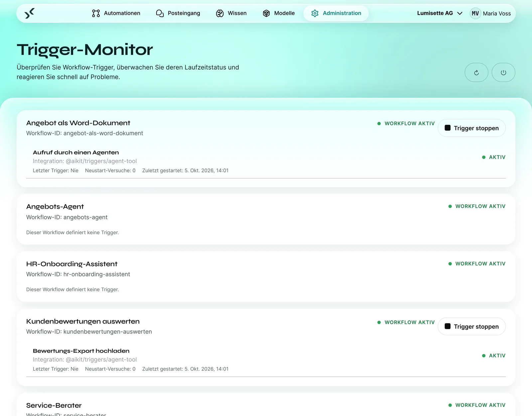532x416 pixels.
Task: Click the Bewertungs-Export hochladen trigger
Action: coord(81,351)
